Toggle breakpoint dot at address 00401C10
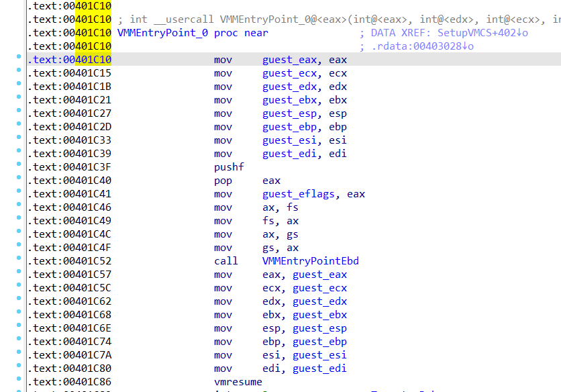 point(19,60)
